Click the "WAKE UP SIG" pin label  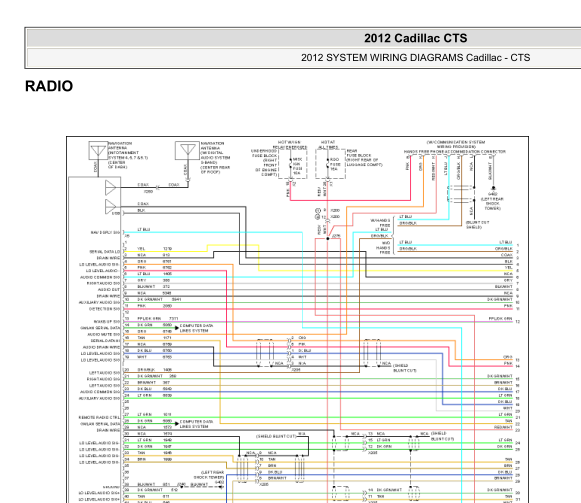(x=107, y=321)
